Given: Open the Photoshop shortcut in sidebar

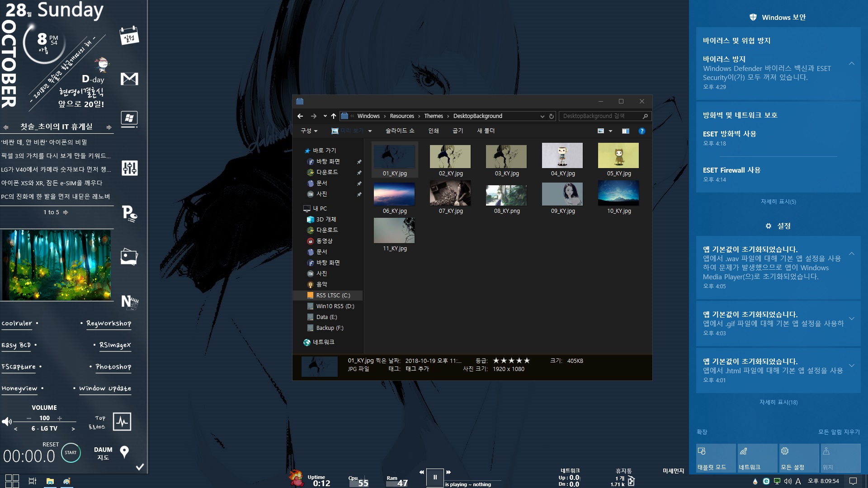Looking at the screenshot, I should 113,367.
